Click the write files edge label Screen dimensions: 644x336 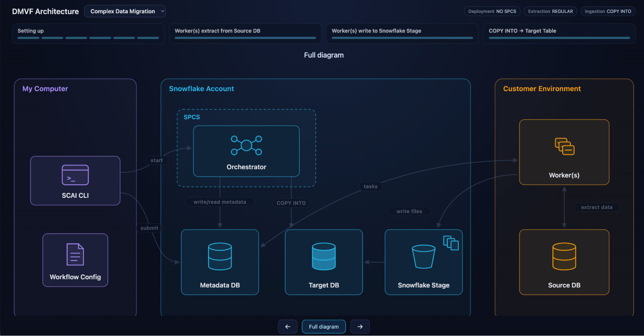click(409, 211)
